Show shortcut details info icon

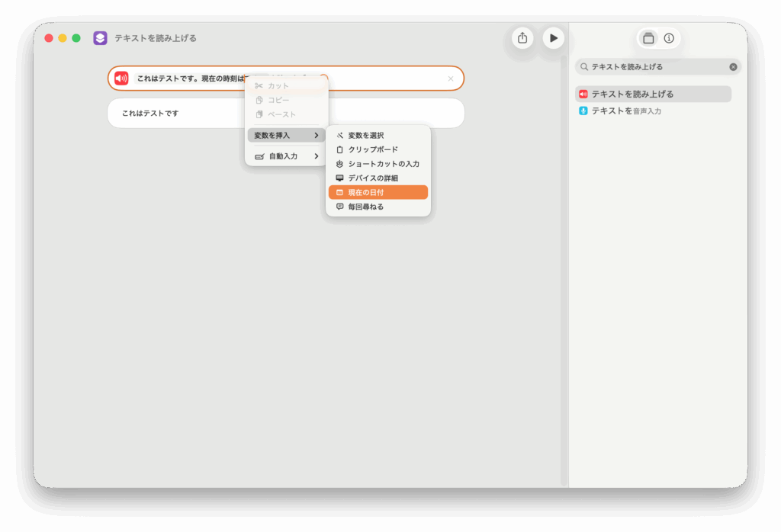coord(669,38)
